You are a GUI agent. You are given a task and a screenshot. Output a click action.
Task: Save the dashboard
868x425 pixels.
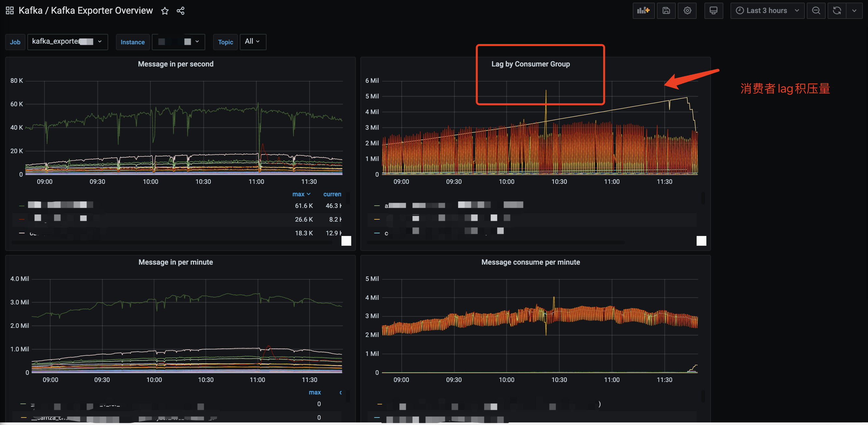[666, 10]
